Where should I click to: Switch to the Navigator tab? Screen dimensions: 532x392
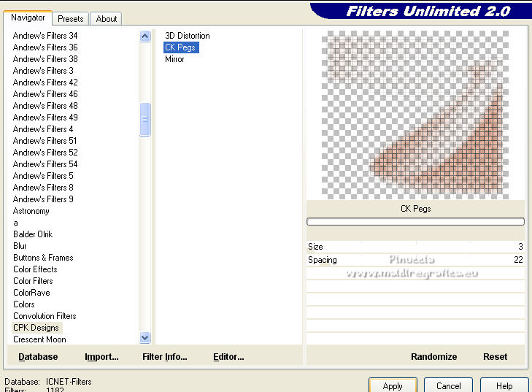pyautogui.click(x=28, y=18)
